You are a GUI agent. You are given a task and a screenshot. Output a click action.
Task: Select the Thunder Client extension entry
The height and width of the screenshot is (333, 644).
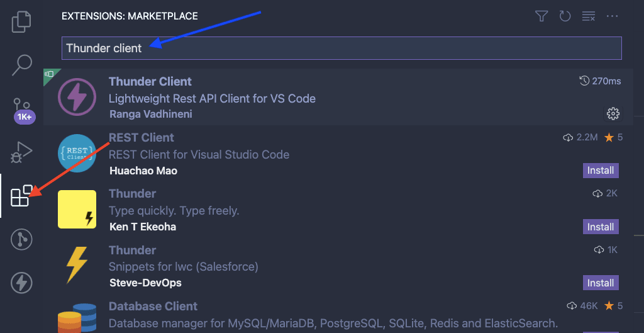338,97
